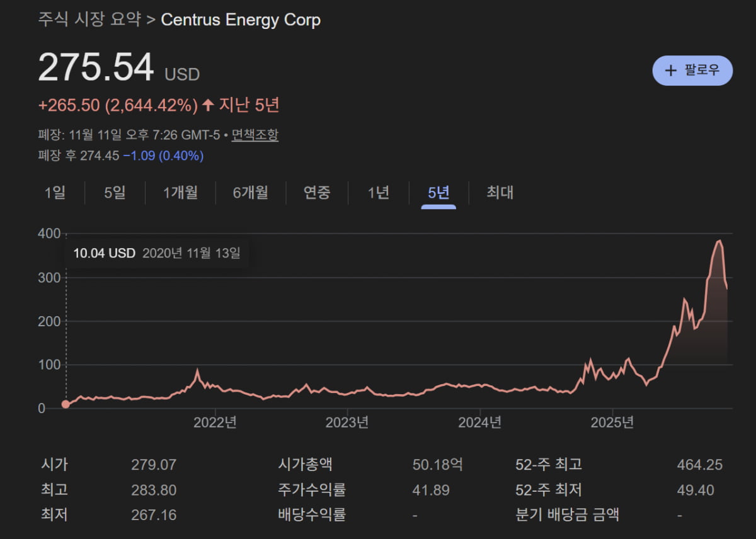Open the 주식 시장 요약 breadcrumb link
The image size is (756, 539).
89,20
